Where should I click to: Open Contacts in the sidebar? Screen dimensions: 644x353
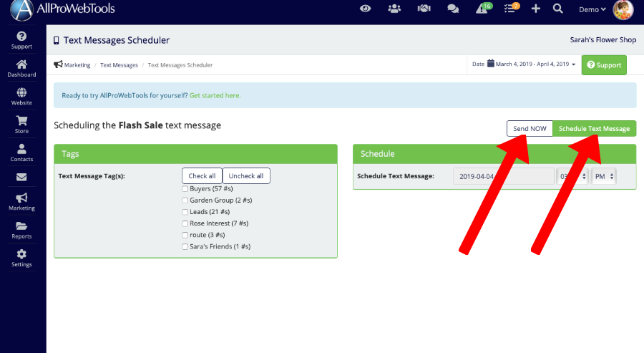tap(21, 153)
